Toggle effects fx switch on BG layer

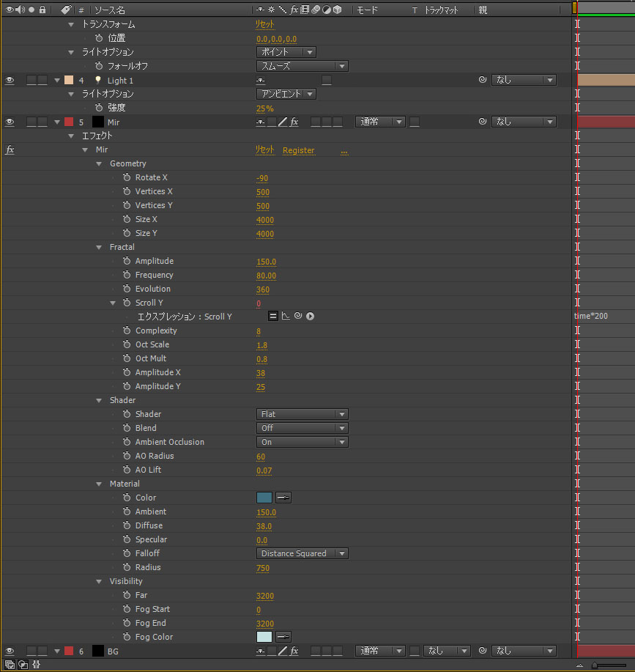[294, 651]
